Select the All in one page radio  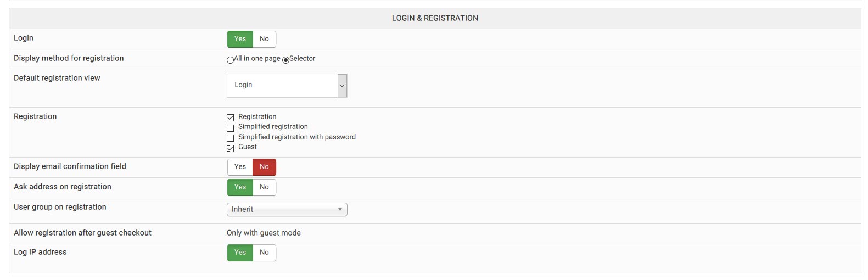230,60
